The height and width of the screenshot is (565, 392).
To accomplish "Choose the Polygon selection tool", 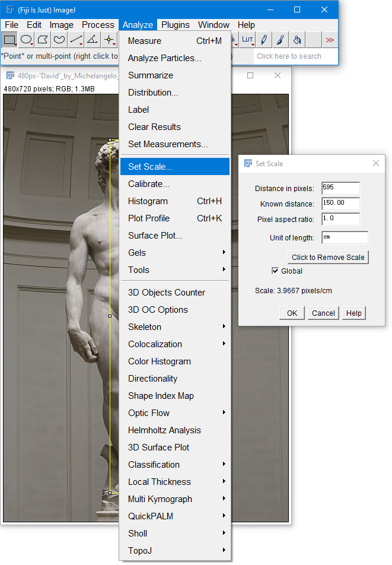I will pyautogui.click(x=43, y=40).
